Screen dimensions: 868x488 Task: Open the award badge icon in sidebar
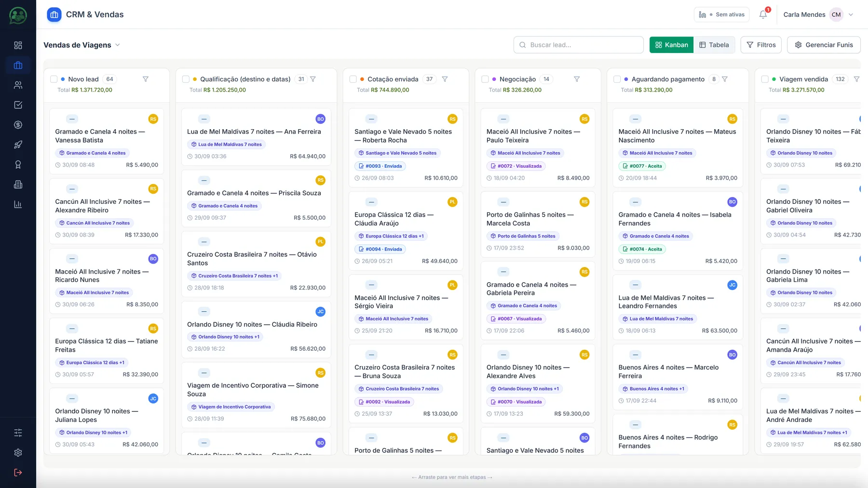click(x=18, y=165)
